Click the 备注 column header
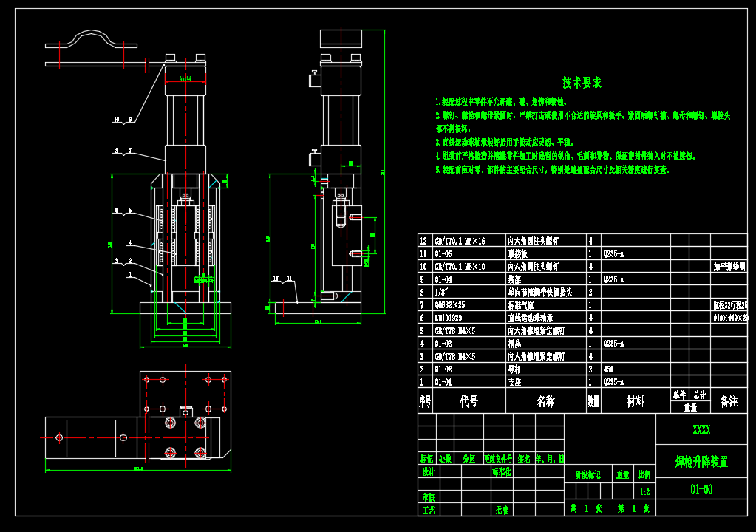The width and height of the screenshot is (756, 532). coord(729,401)
